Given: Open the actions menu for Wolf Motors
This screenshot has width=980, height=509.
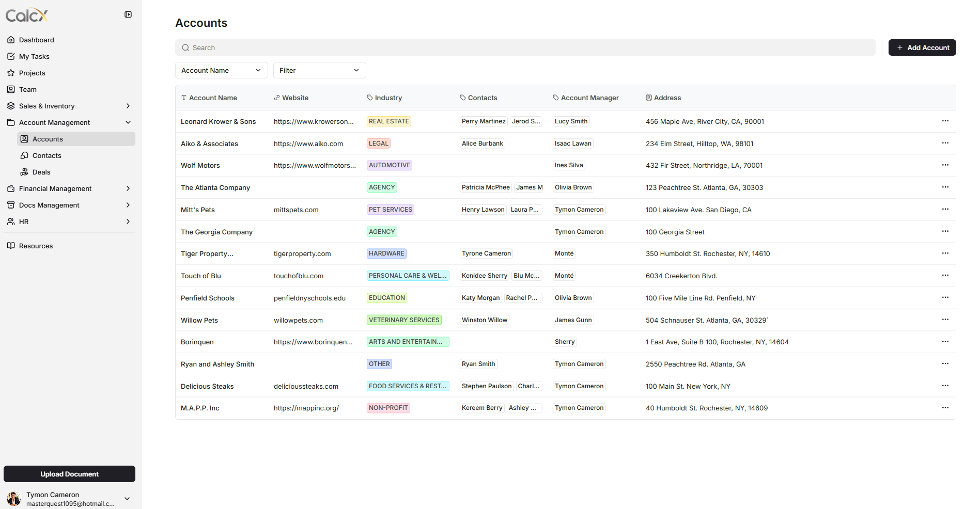Looking at the screenshot, I should tap(945, 165).
